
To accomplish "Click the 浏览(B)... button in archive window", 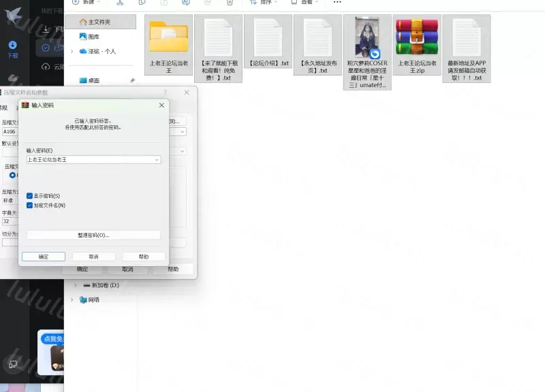I will click(177, 121).
